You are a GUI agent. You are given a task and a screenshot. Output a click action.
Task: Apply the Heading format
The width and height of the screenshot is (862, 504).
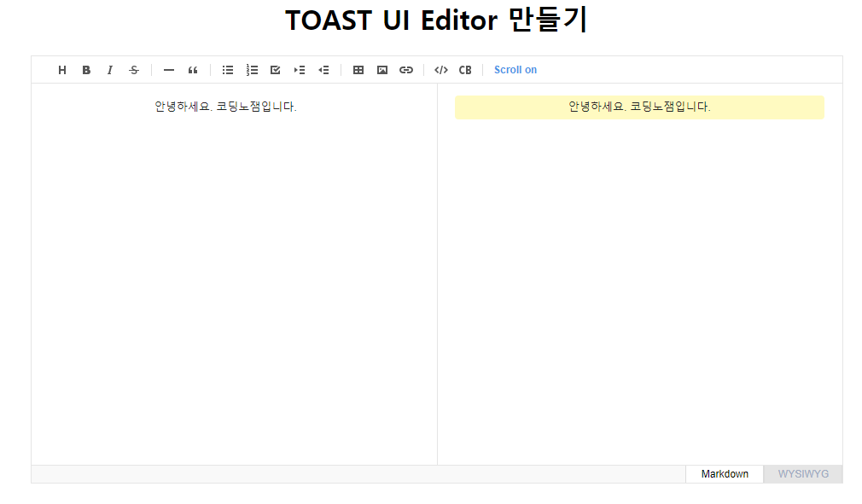coord(62,70)
